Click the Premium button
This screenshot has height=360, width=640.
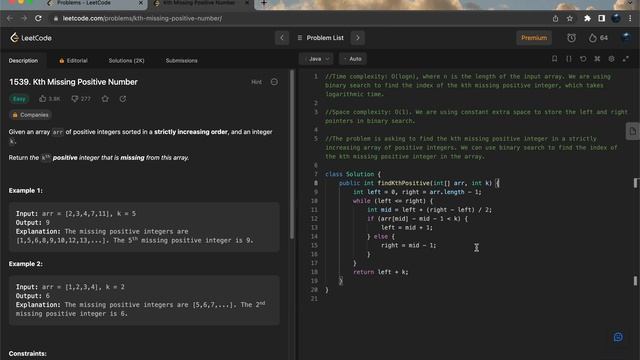point(534,38)
